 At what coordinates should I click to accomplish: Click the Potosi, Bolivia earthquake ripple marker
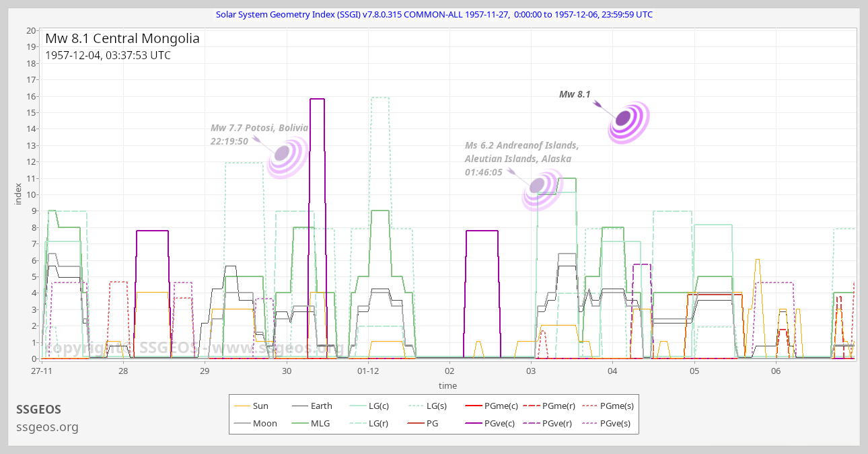coord(287,157)
